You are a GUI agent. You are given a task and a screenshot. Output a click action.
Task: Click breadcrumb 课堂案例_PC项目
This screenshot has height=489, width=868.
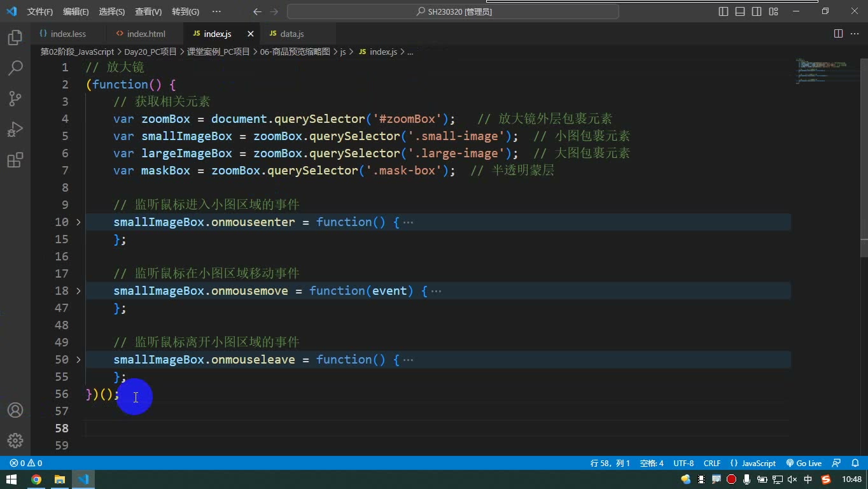218,52
